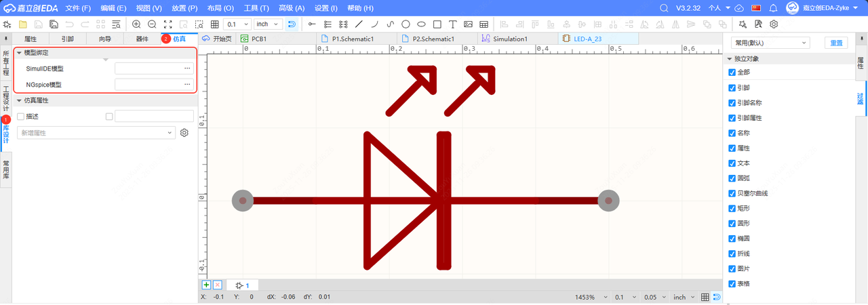The image size is (868, 305).
Task: Expand the 新增属性 dropdown
Action: click(96, 133)
